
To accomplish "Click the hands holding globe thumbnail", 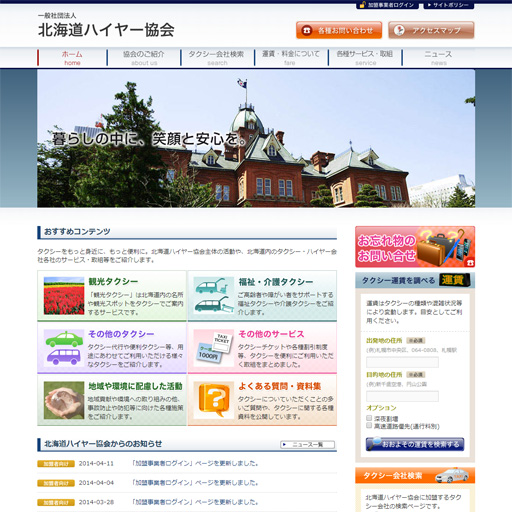I will (64, 400).
